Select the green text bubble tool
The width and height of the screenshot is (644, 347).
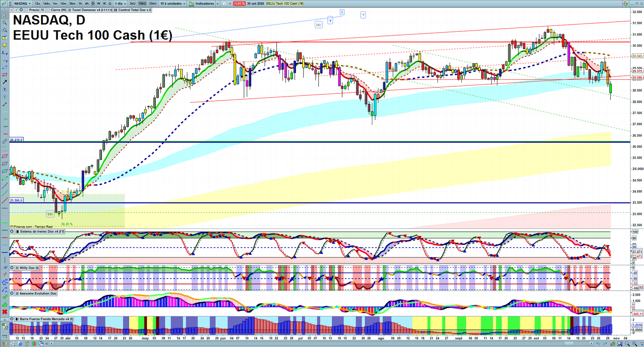pos(4,97)
